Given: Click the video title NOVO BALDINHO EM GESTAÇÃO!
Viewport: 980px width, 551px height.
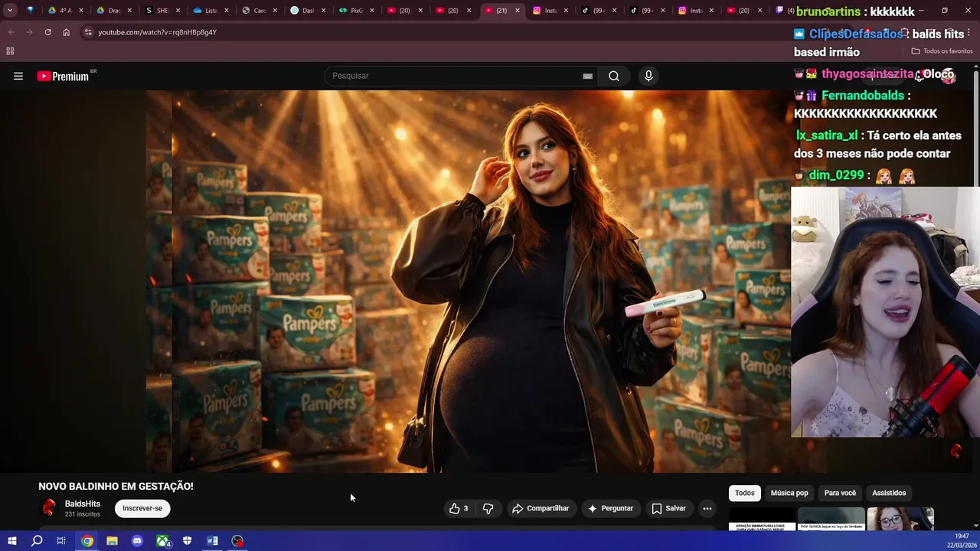Looking at the screenshot, I should pyautogui.click(x=116, y=486).
